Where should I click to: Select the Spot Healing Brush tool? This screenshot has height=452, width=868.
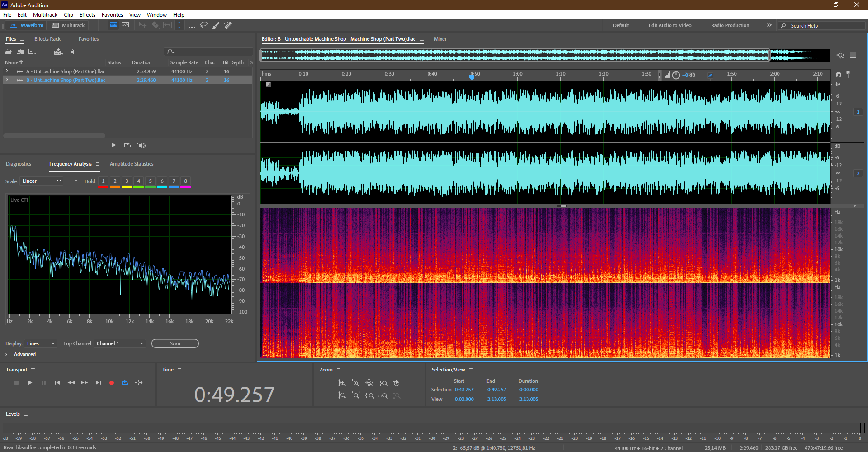(228, 25)
